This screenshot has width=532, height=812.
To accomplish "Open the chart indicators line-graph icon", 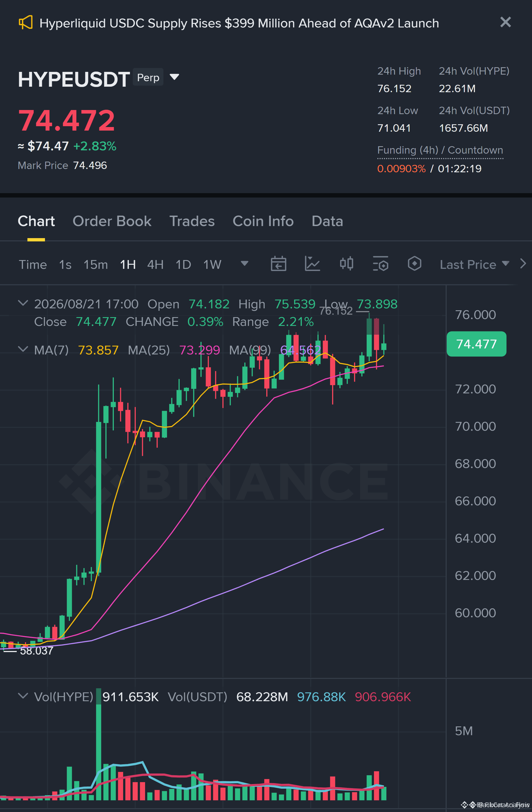I will point(312,264).
